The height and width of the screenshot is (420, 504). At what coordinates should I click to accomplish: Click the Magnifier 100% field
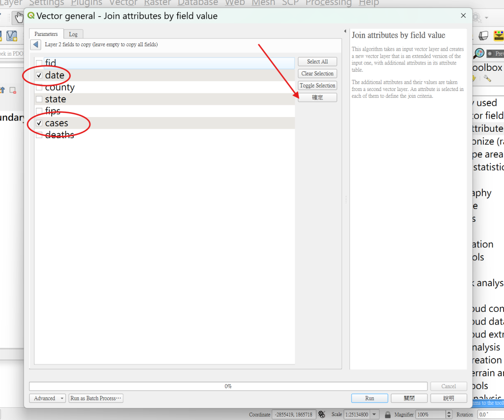click(x=431, y=415)
